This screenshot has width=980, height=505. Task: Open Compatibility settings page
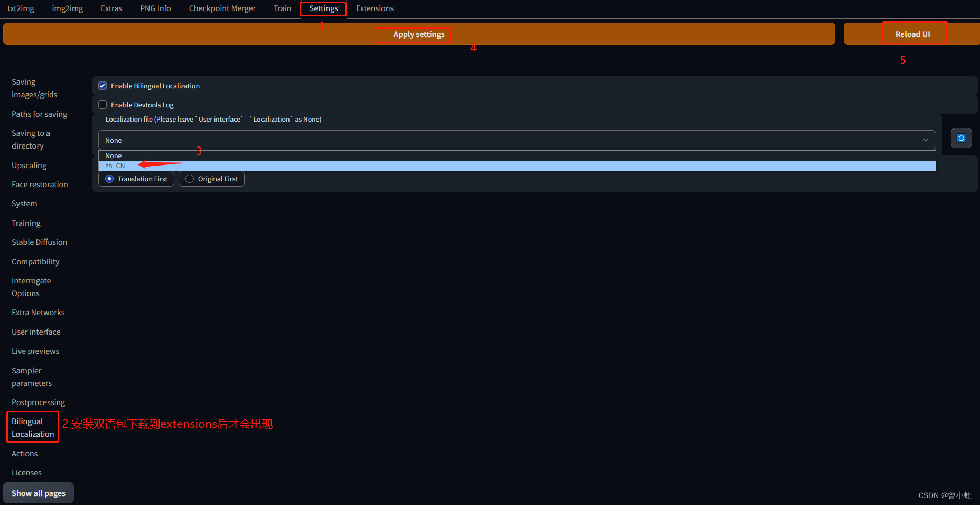35,262
